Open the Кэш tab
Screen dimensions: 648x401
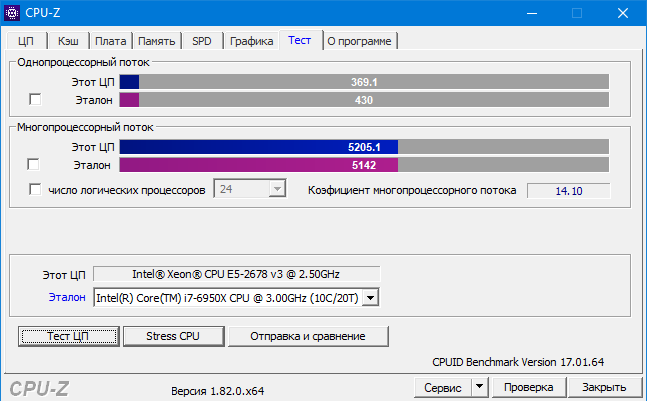click(68, 41)
